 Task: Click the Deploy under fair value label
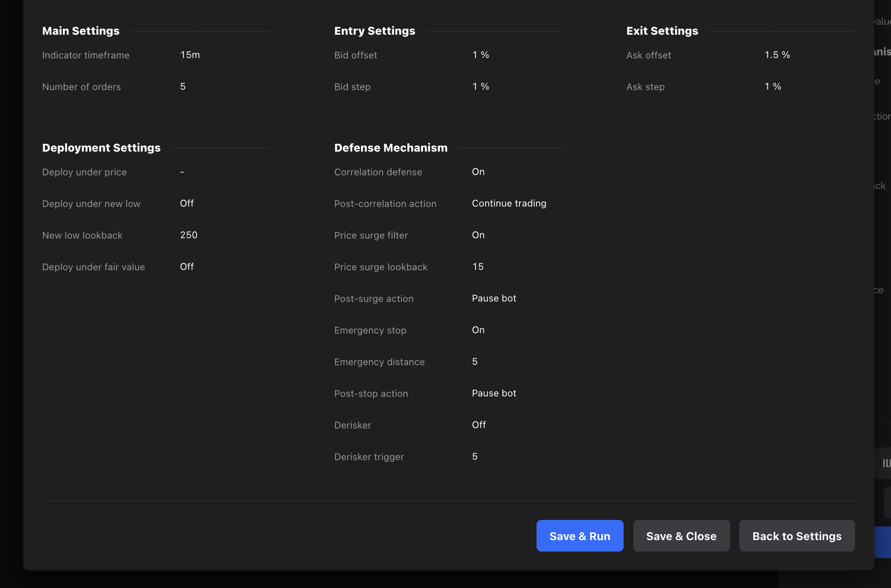93,267
